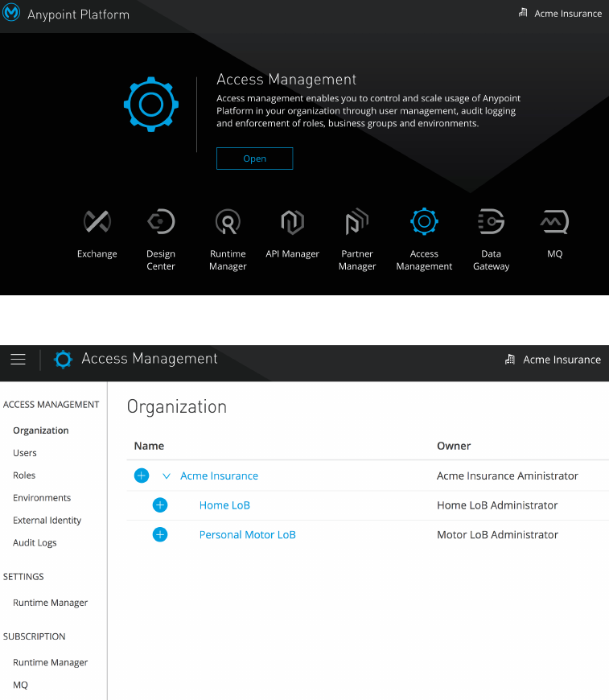Add business group under Acme Insurance plus icon
609x700 pixels.
click(x=142, y=476)
